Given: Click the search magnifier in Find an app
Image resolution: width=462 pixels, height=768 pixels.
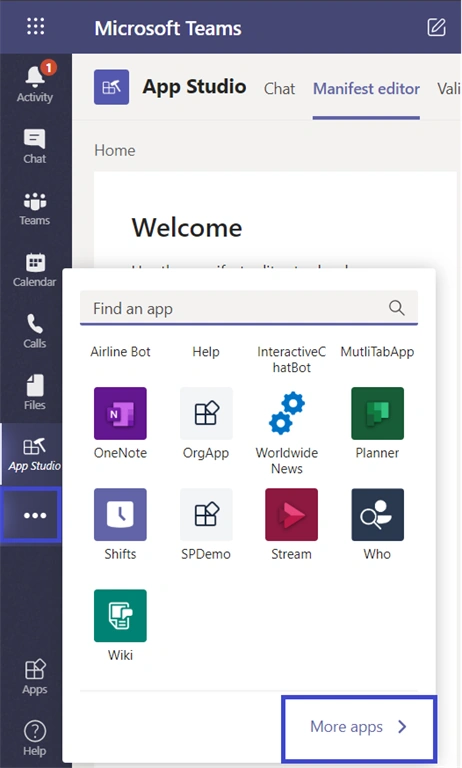Looking at the screenshot, I should point(396,308).
